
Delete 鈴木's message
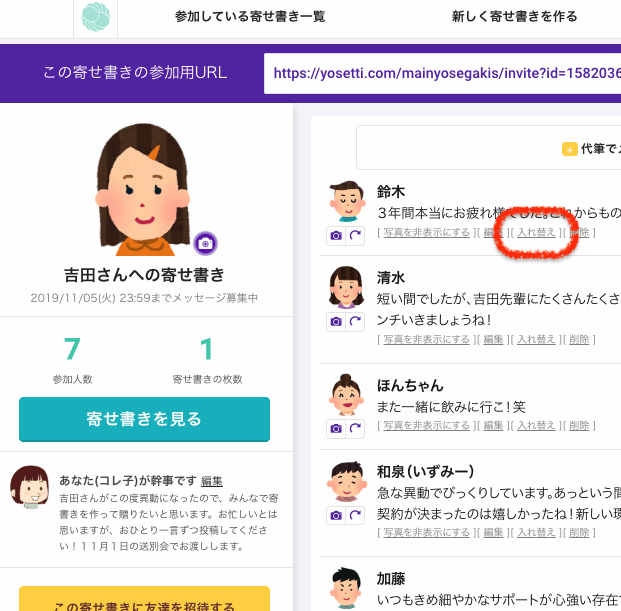tap(579, 232)
